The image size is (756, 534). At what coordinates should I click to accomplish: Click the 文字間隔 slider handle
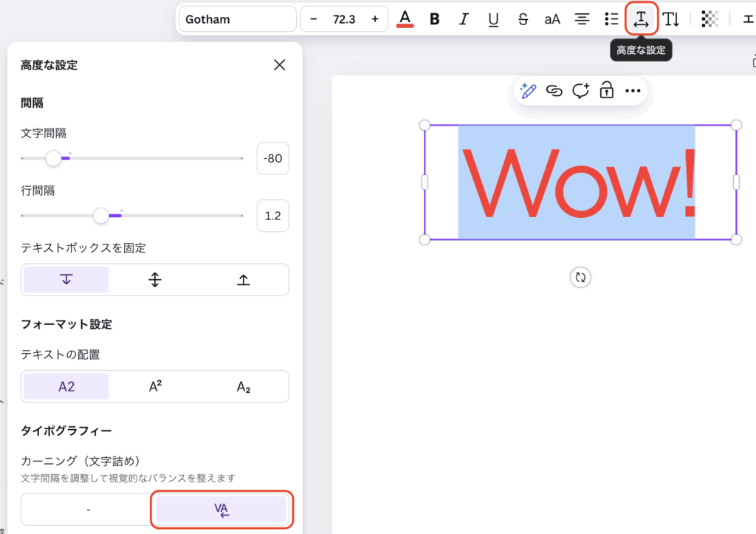click(x=53, y=158)
